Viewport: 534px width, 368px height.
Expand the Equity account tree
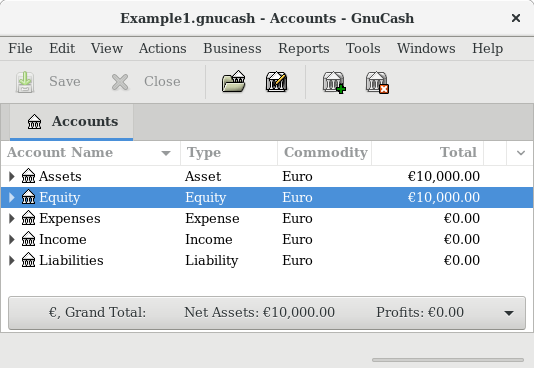click(x=12, y=197)
